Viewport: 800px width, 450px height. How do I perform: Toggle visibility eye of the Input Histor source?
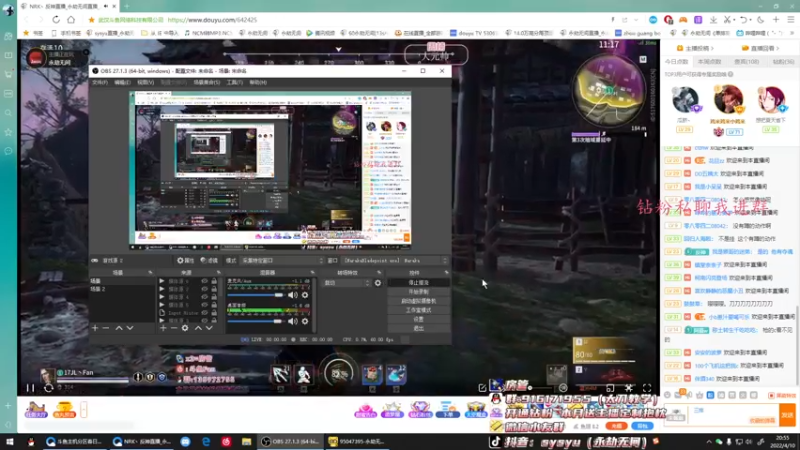[x=205, y=313]
